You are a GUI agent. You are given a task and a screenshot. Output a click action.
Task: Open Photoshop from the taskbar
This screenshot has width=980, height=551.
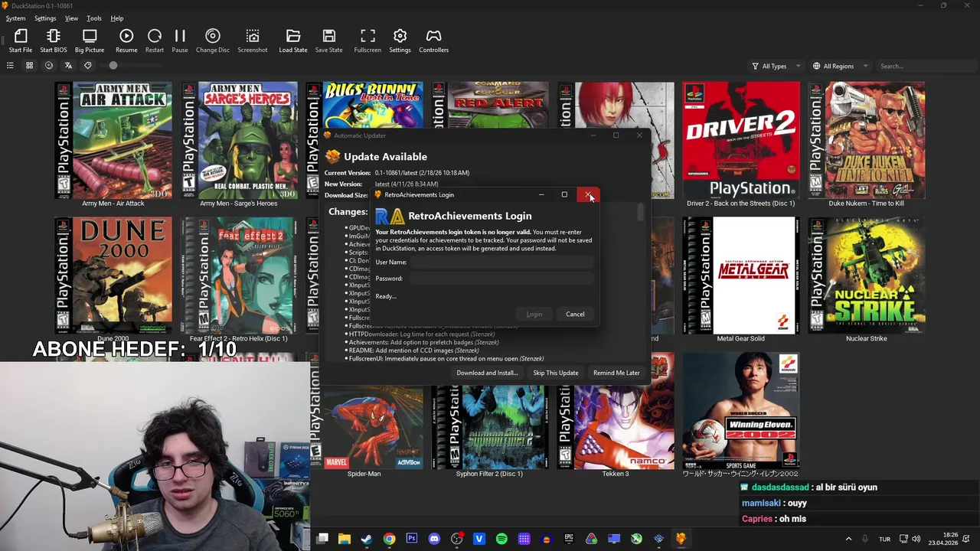(x=412, y=539)
